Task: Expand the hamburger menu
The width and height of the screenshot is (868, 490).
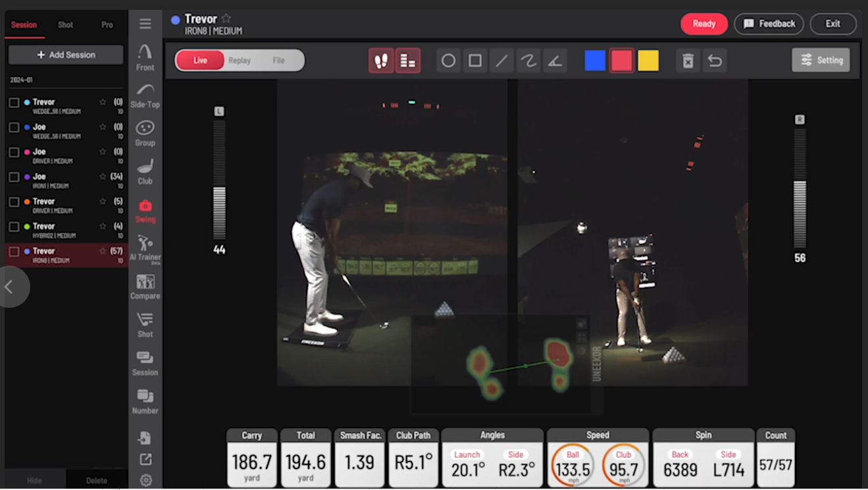Action: 145,24
